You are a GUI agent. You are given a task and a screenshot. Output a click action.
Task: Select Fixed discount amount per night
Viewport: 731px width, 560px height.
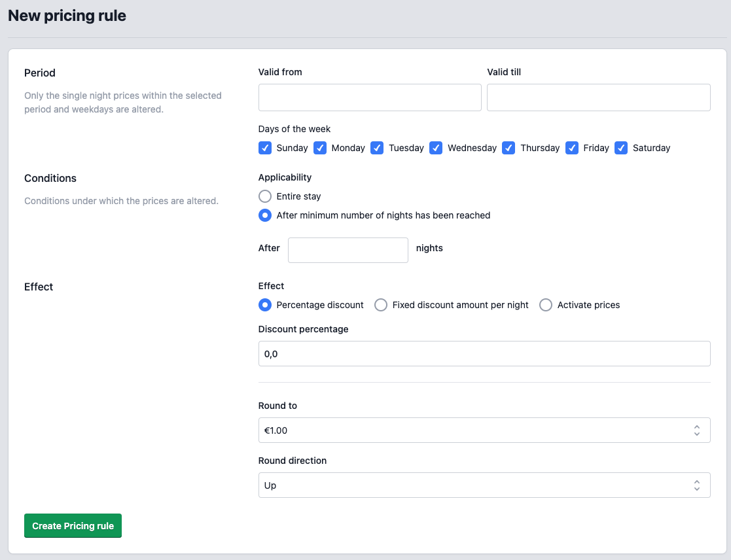381,305
